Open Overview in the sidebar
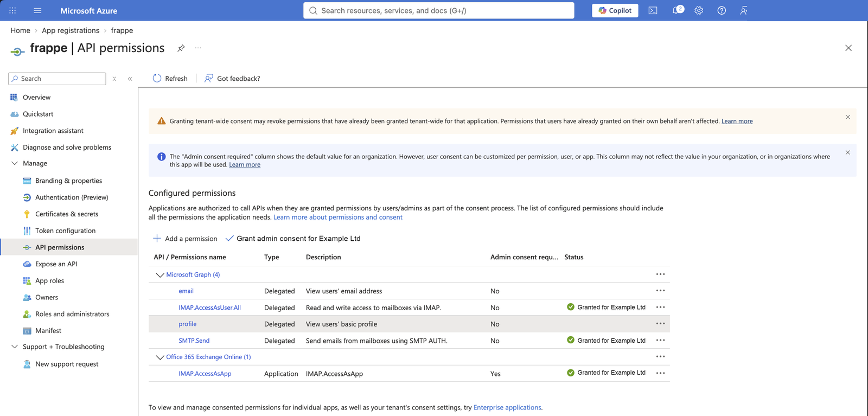Viewport: 868px width, 416px height. 36,97
